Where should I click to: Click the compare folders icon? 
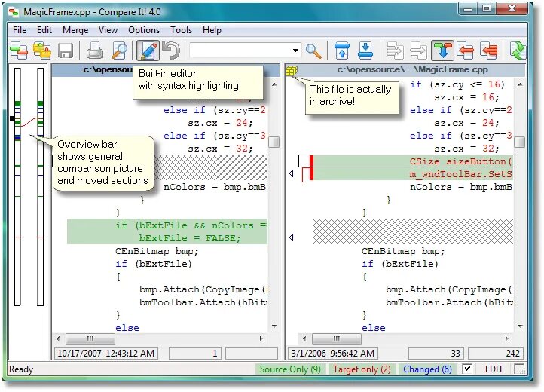pyautogui.click(x=41, y=51)
